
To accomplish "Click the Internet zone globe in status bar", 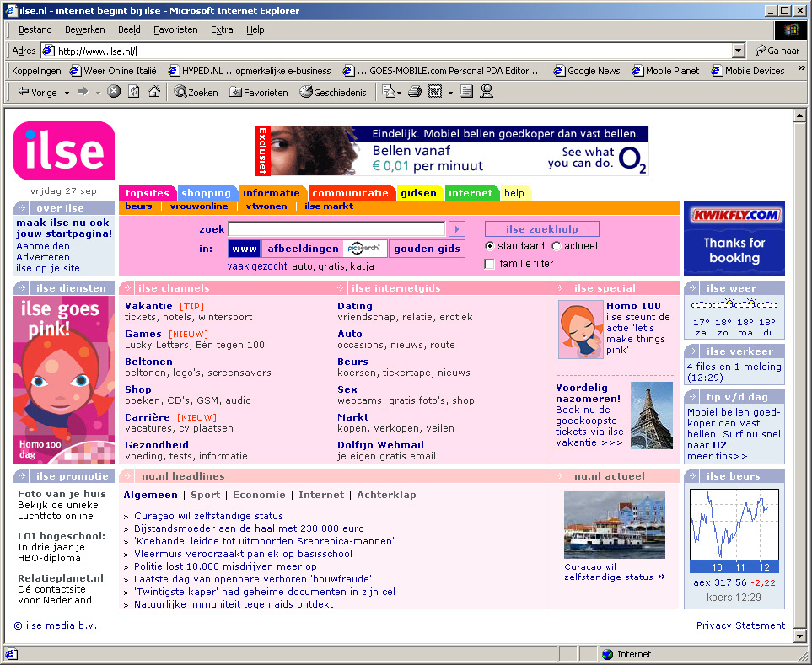I will point(607,654).
